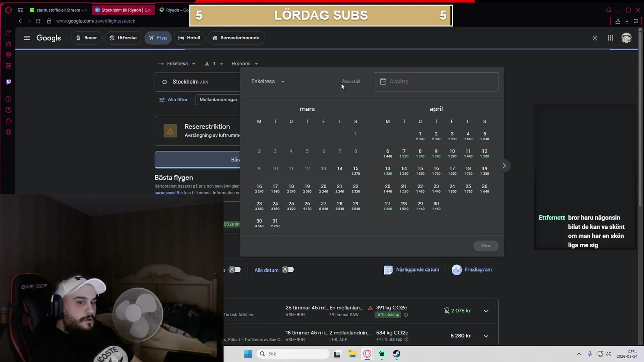Toggle the switch left of Alla datum
644x362 pixels.
pos(235,269)
